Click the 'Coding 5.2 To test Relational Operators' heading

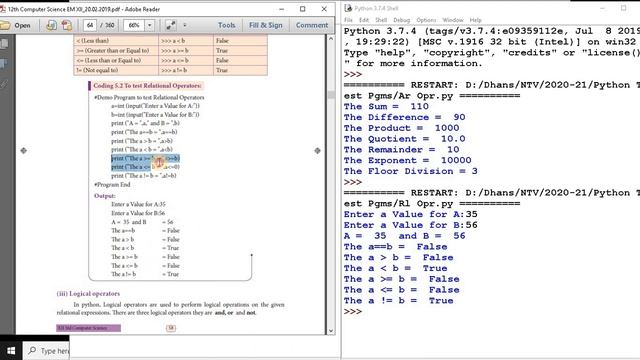147,86
